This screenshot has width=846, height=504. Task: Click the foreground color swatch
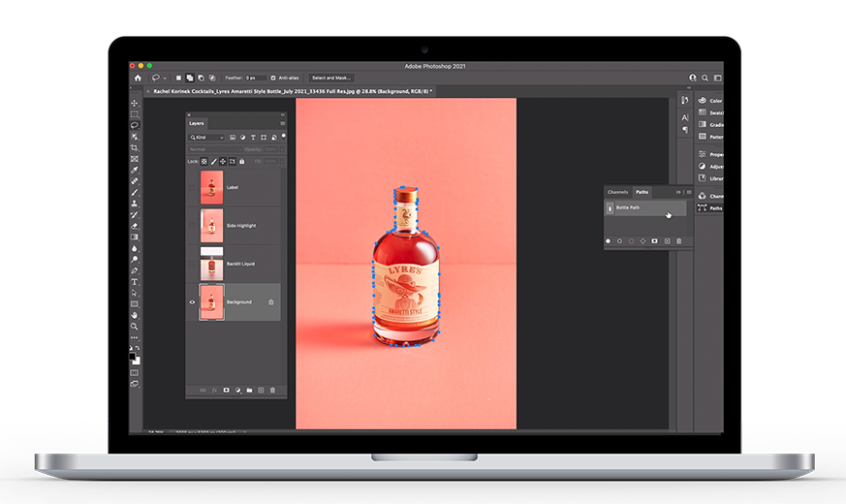coord(132,356)
